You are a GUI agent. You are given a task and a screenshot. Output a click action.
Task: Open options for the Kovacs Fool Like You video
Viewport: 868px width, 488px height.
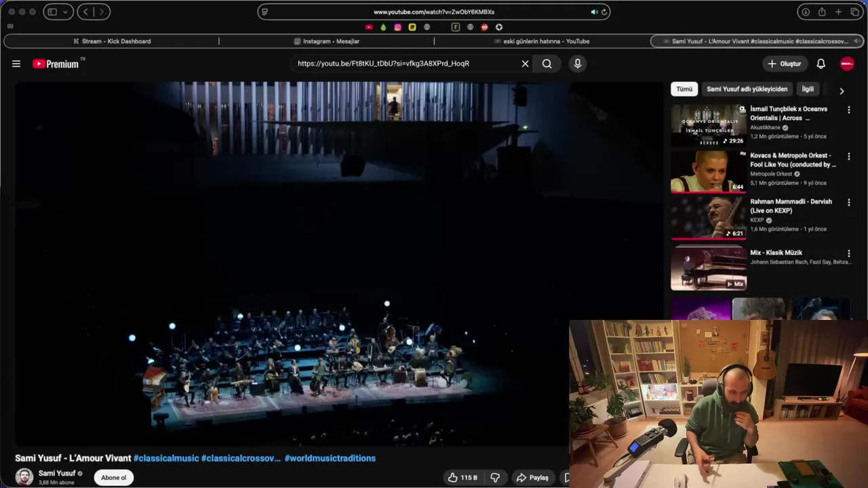tap(848, 157)
